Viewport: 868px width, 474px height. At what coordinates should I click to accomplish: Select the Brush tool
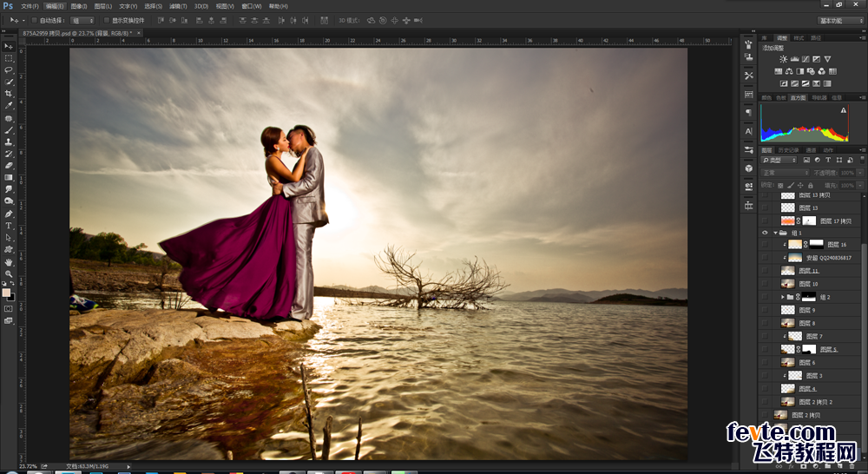(x=9, y=130)
